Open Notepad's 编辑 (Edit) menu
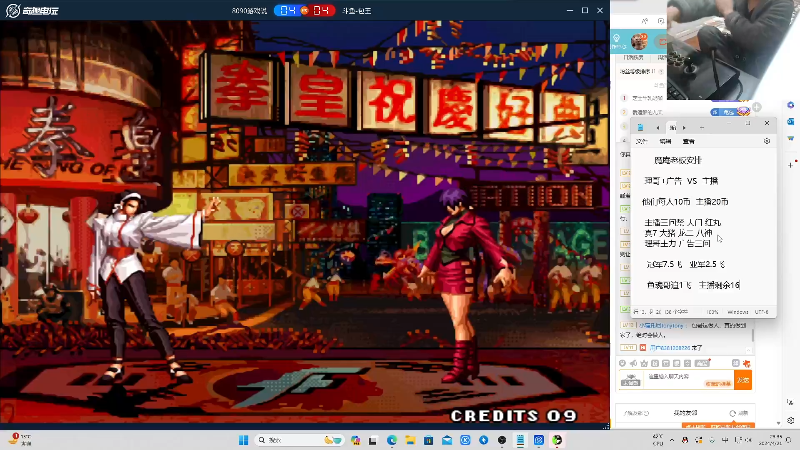Image resolution: width=800 pixels, height=450 pixels. (665, 141)
